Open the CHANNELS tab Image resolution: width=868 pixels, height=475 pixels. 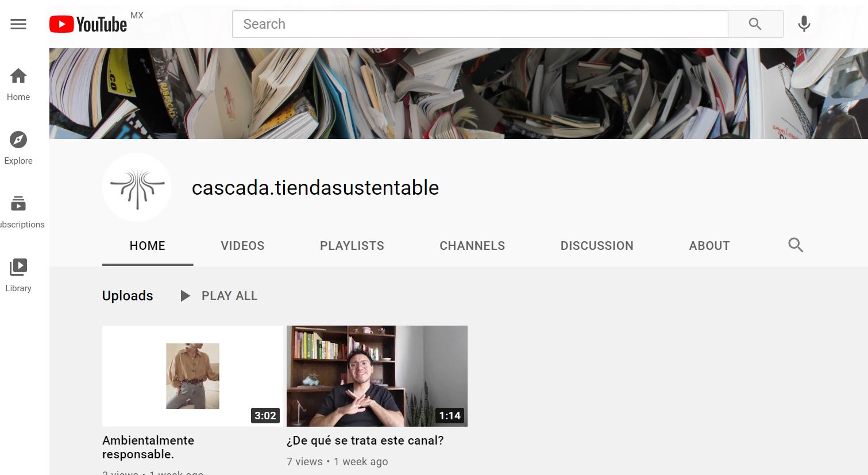point(472,246)
